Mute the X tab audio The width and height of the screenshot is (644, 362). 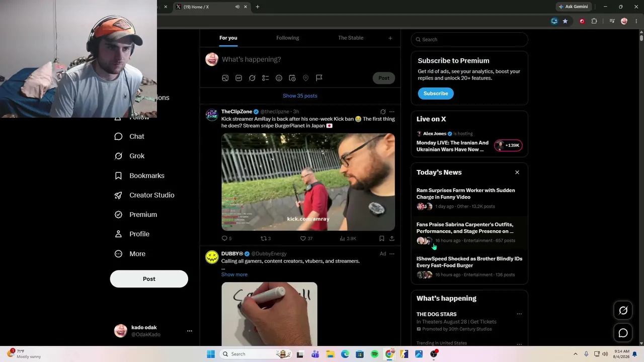[x=237, y=7]
